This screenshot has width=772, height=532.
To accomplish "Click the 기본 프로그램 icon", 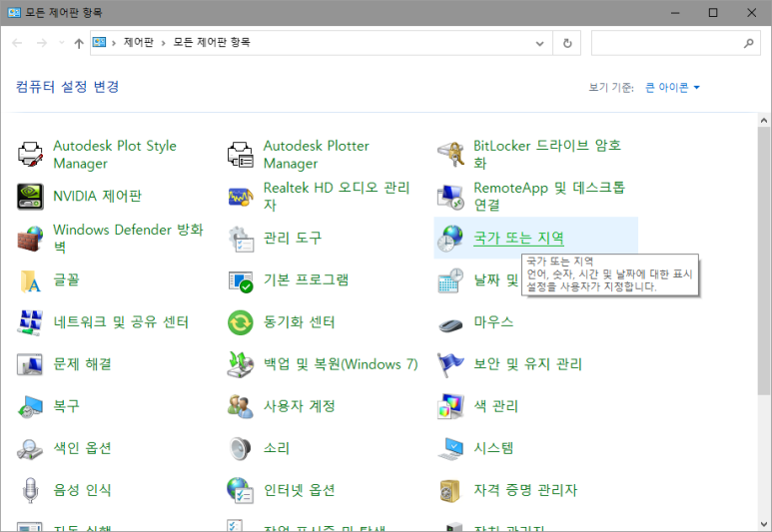I will [241, 281].
